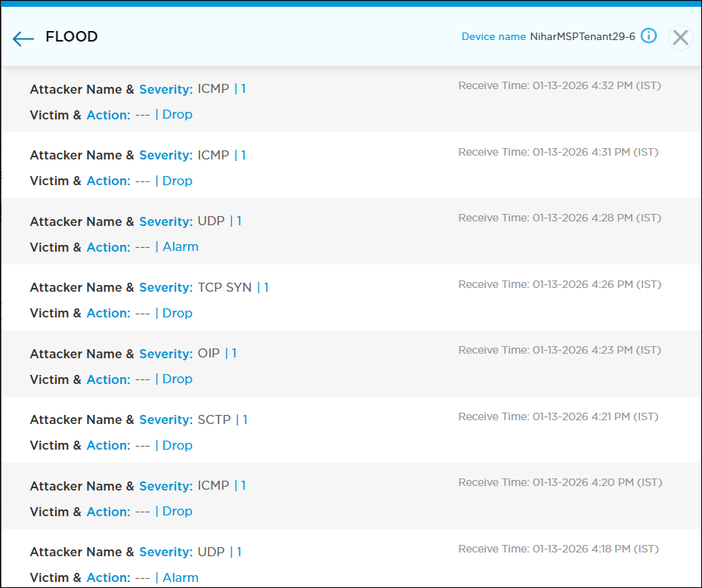Viewport: 702px width, 588px height.
Task: Click Alarm action in the 4:18 PM UDP entry
Action: (x=181, y=577)
